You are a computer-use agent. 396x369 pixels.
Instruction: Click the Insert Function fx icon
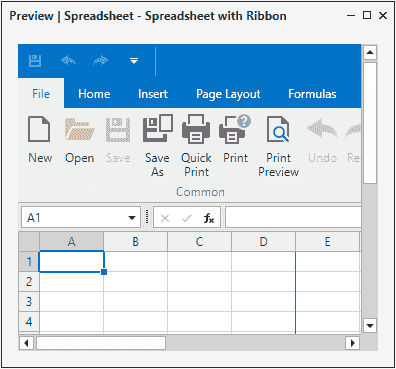[x=209, y=218]
